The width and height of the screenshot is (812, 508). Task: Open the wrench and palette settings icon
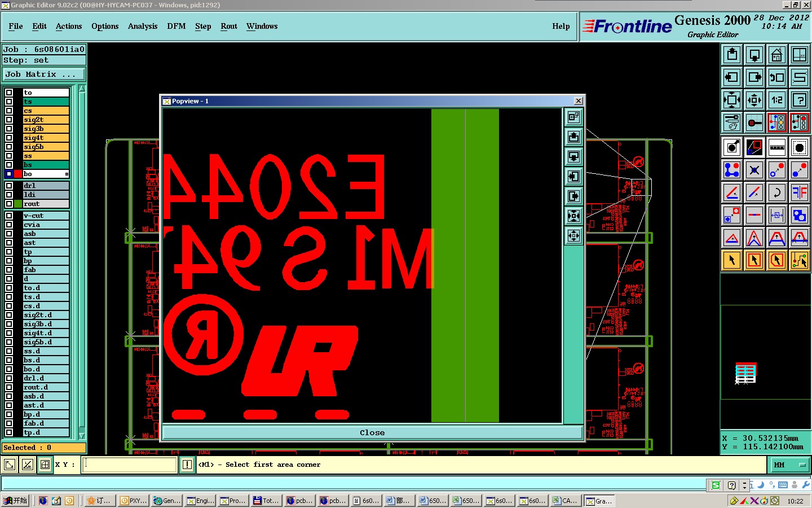[x=732, y=122]
